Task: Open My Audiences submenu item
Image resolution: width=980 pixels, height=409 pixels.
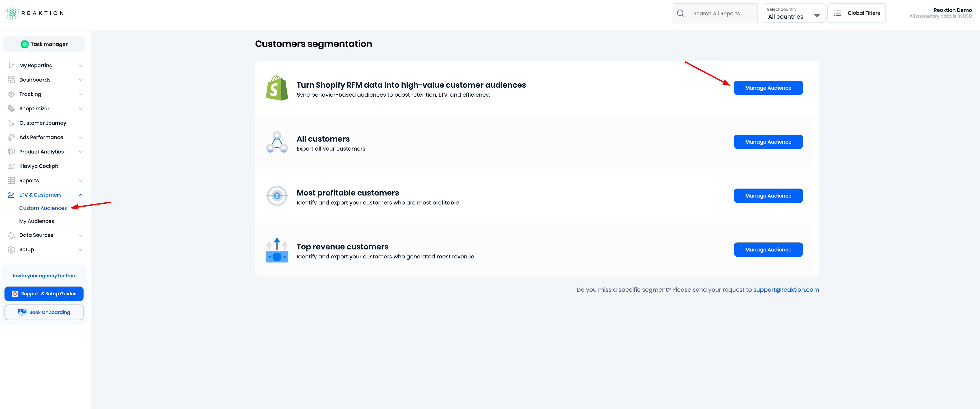Action: [x=37, y=221]
